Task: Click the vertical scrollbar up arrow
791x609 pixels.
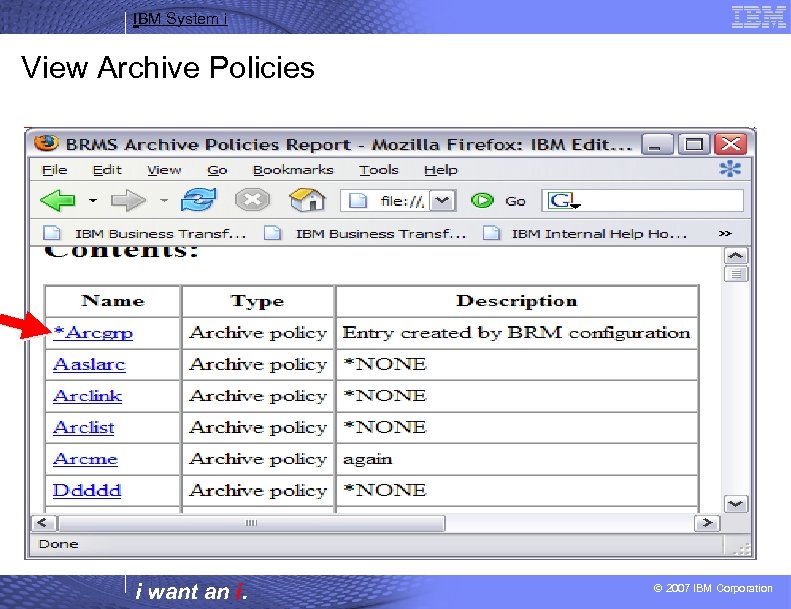Action: point(736,256)
